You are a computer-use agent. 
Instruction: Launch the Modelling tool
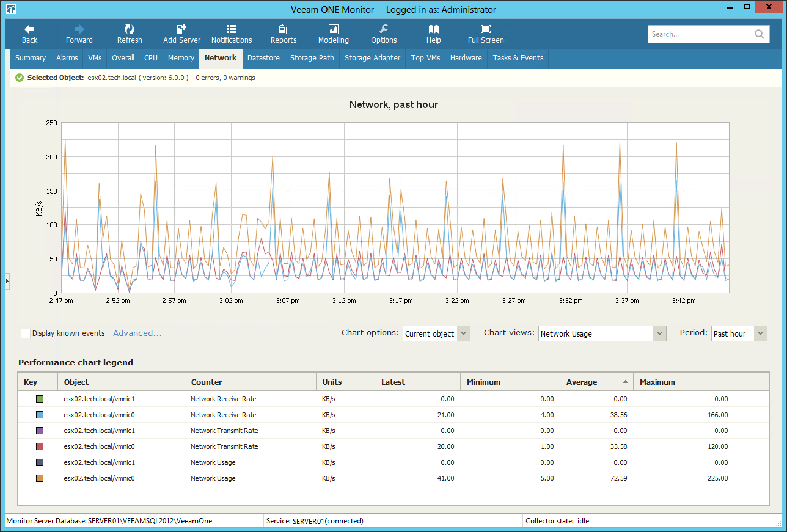click(x=333, y=29)
